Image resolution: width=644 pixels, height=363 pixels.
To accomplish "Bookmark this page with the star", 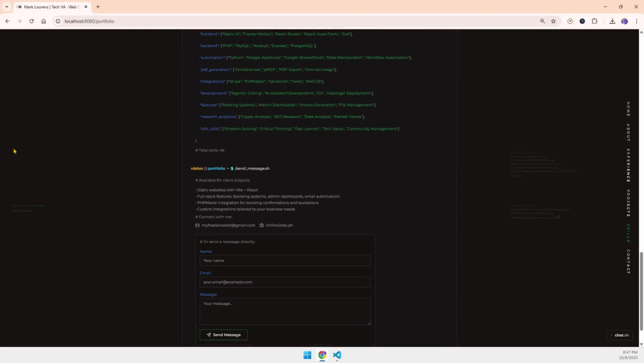I will click(x=553, y=21).
